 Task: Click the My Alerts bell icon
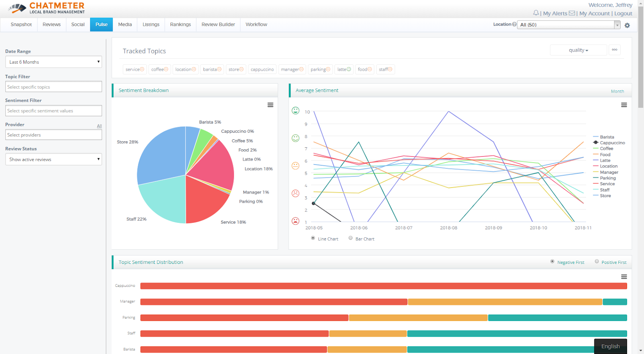[x=536, y=13]
